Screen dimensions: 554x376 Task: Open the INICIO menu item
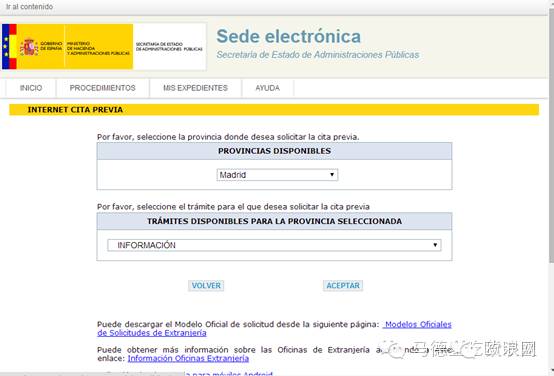(x=31, y=88)
